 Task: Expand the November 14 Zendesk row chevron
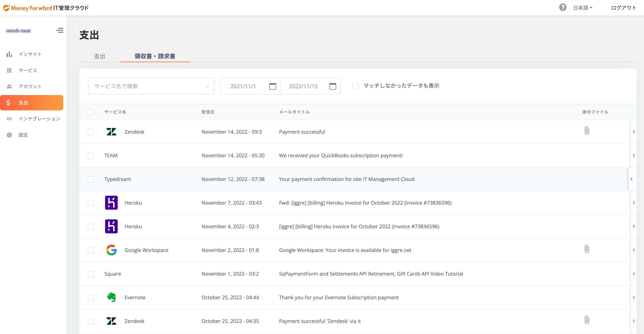(634, 132)
